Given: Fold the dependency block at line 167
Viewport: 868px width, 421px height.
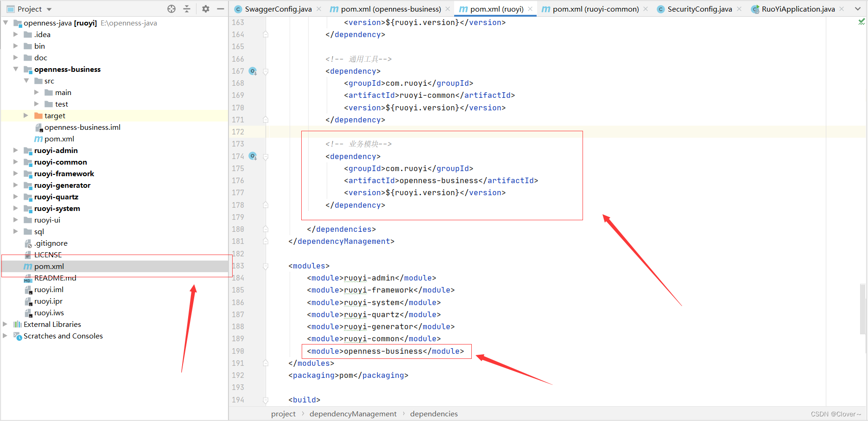Looking at the screenshot, I should click(266, 71).
